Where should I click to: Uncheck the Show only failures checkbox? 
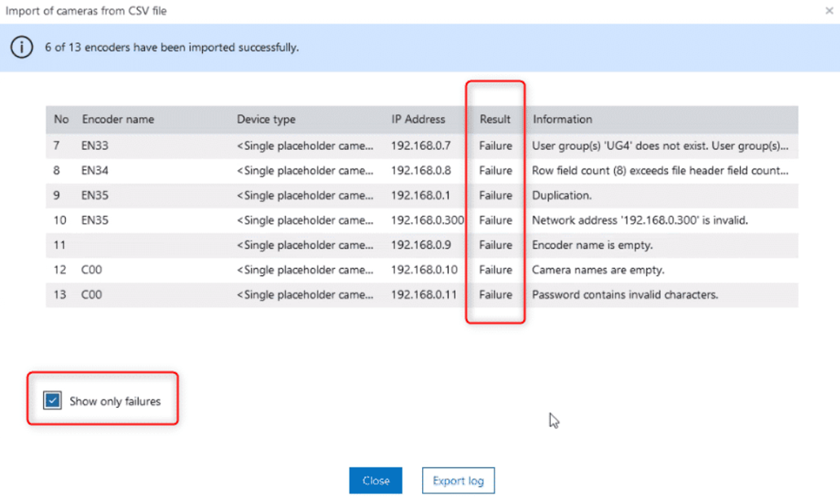coord(53,401)
